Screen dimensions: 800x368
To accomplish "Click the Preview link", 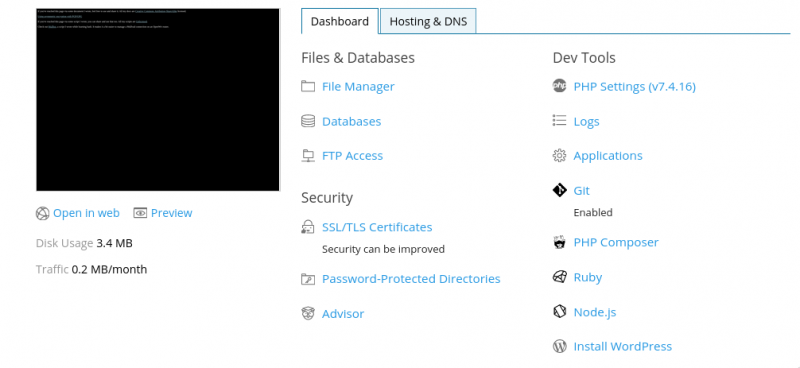I will tap(171, 213).
